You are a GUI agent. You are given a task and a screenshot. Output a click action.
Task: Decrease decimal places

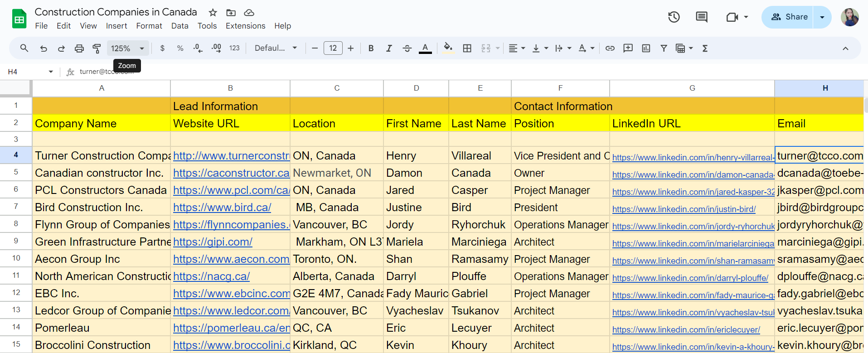pyautogui.click(x=198, y=48)
